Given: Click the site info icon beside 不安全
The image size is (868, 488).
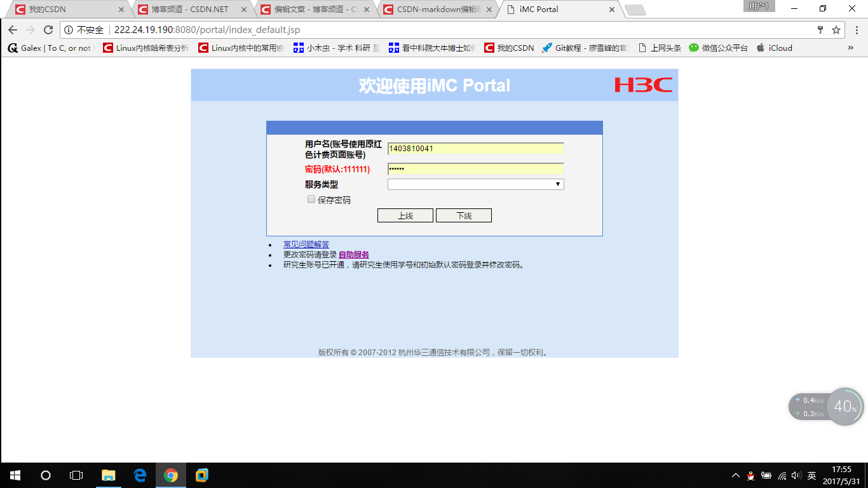Looking at the screenshot, I should pyautogui.click(x=69, y=30).
